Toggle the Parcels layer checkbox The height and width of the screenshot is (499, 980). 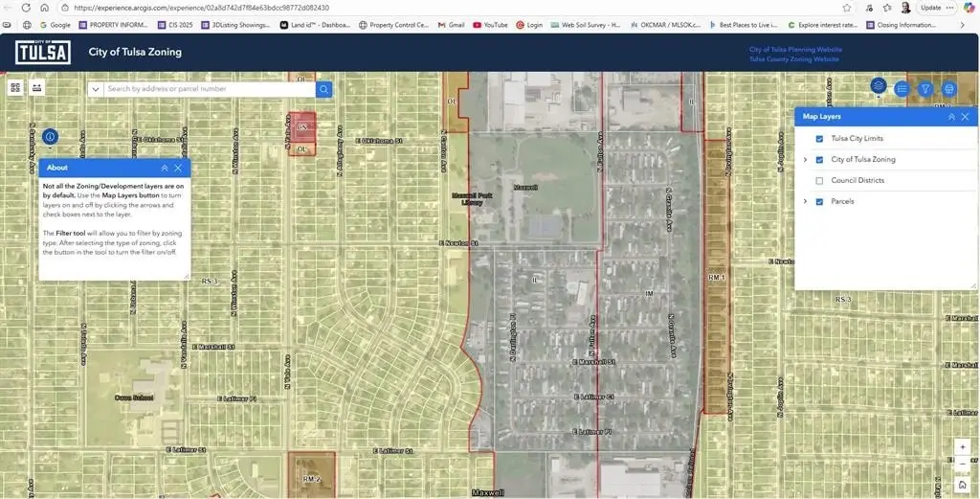pyautogui.click(x=819, y=202)
